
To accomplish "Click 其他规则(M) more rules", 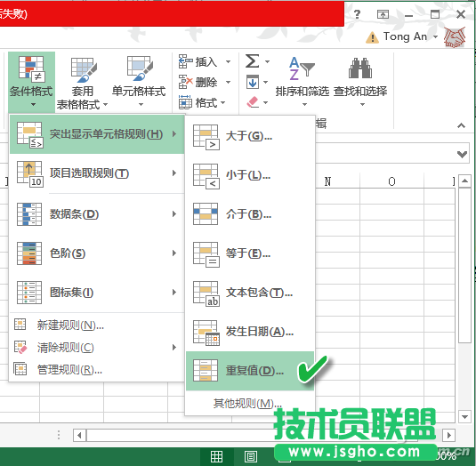I will (247, 404).
